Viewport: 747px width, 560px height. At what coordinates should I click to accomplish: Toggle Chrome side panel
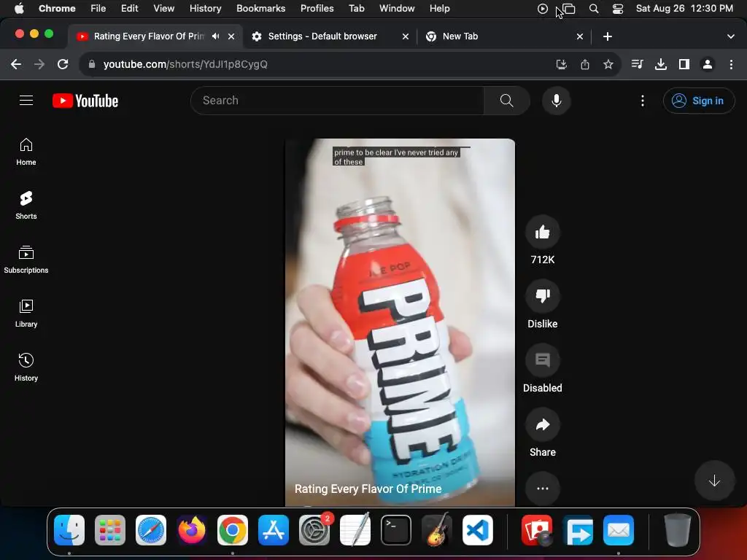coord(684,64)
